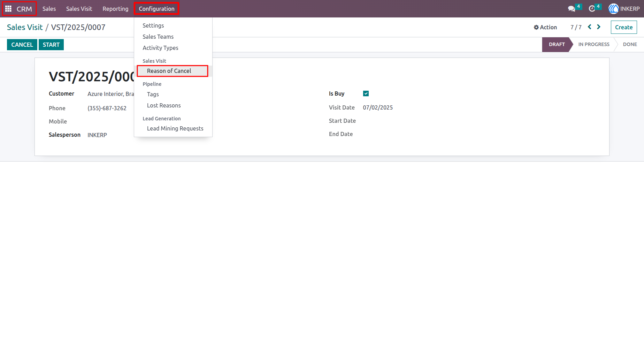Go to the next record arrow

point(599,27)
